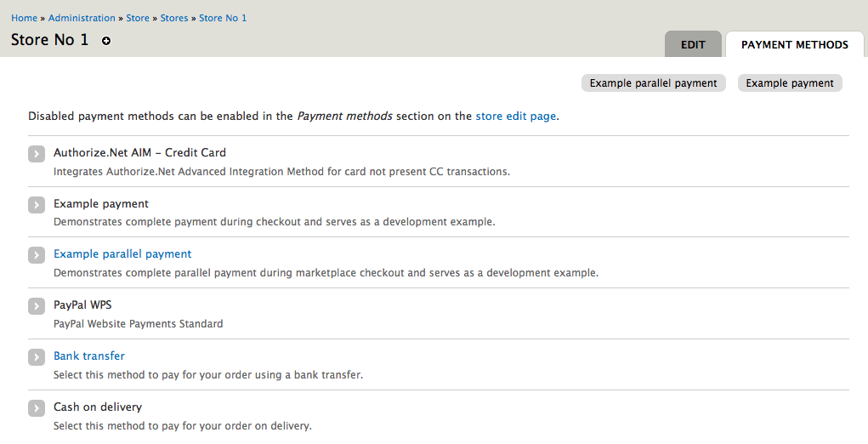Expand the Authorize.Net AIM – Credit Card row
This screenshot has height=444, width=868.
tap(37, 153)
